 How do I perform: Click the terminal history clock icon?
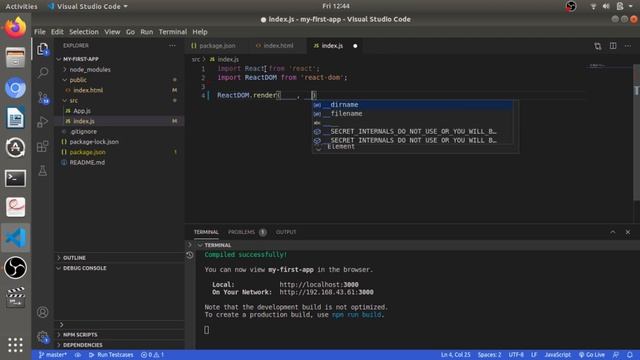tap(190, 255)
